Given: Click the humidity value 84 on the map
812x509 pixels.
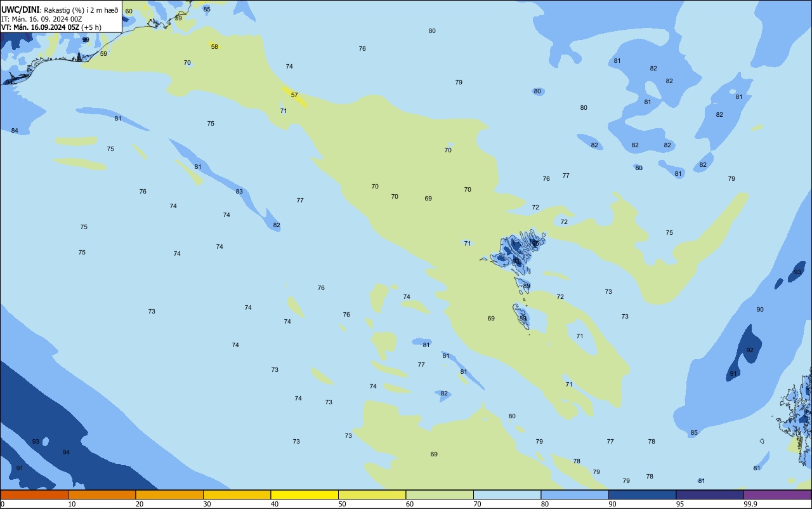Looking at the screenshot, I should click(15, 131).
